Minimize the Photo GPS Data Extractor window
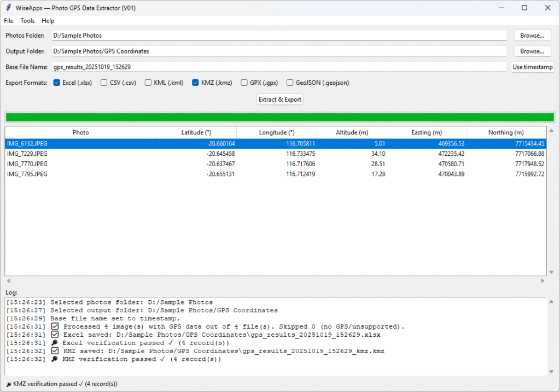The height and width of the screenshot is (392, 560). (x=499, y=8)
